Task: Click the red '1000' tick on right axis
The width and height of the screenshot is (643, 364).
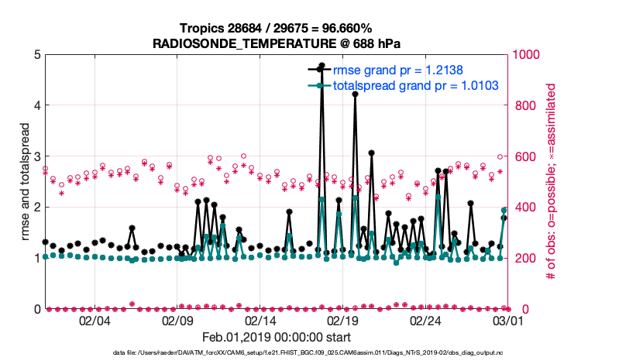Action: (527, 54)
